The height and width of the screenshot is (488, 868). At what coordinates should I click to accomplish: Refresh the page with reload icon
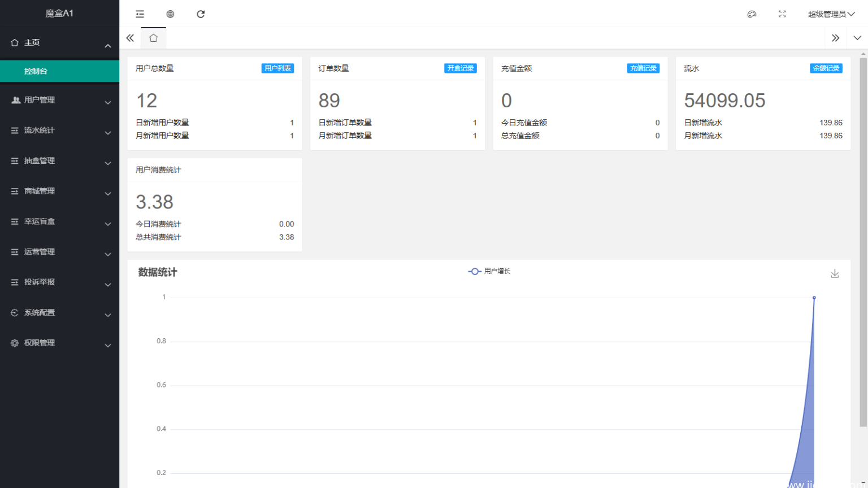tap(201, 14)
